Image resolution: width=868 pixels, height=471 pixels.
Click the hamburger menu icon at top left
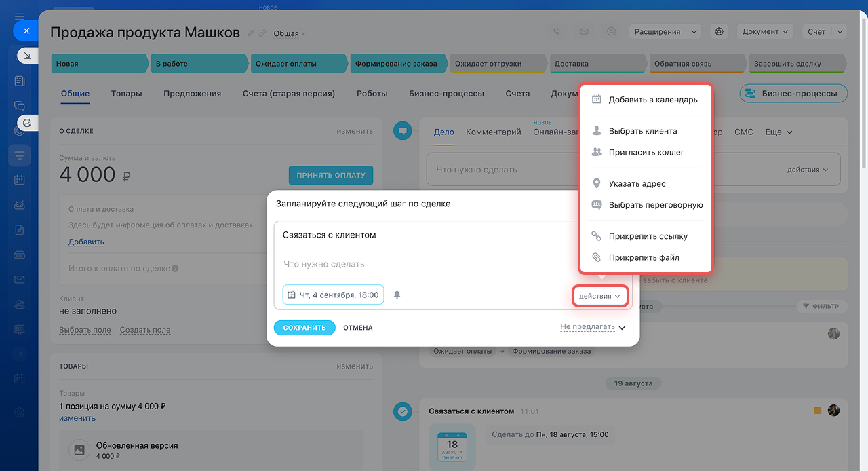click(20, 16)
